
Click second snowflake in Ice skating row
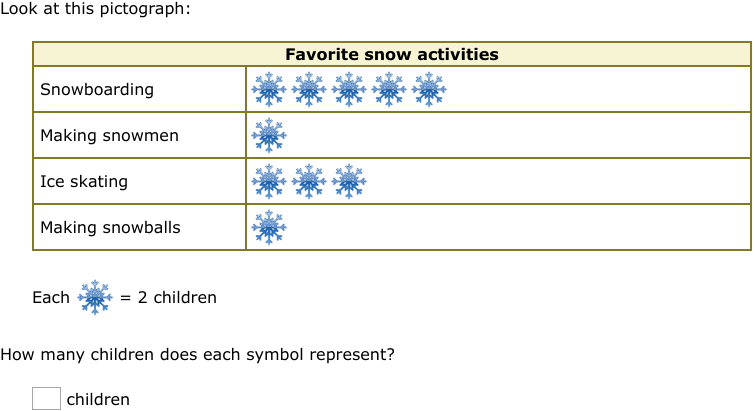(309, 181)
